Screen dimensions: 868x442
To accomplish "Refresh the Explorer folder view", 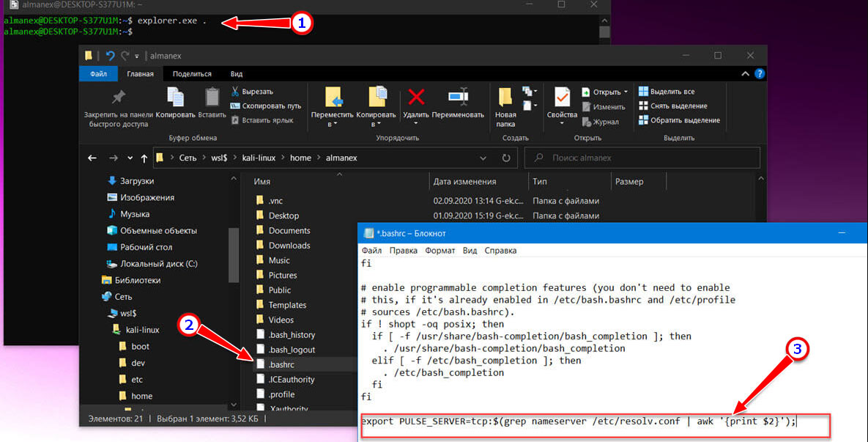I will tap(506, 158).
